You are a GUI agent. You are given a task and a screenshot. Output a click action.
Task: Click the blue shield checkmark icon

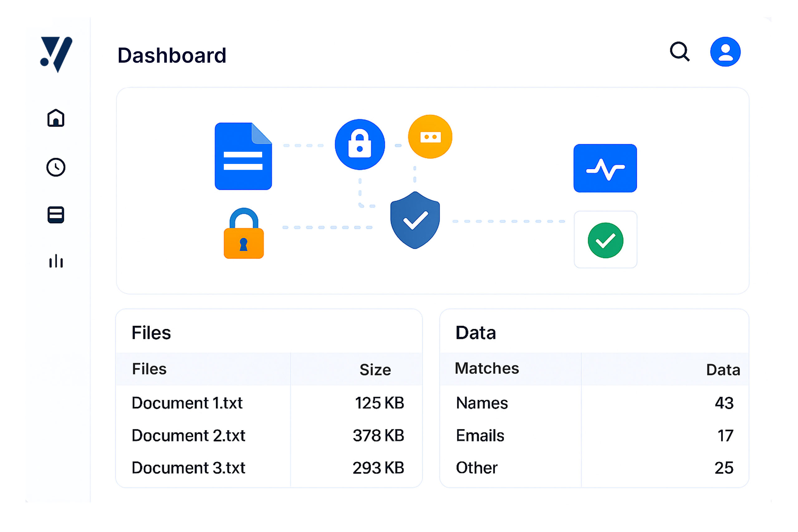pyautogui.click(x=415, y=221)
